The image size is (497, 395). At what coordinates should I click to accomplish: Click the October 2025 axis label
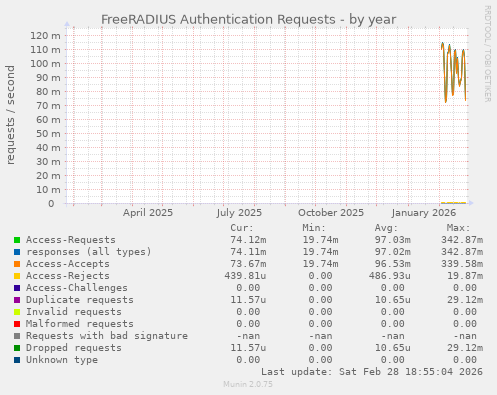tap(331, 213)
